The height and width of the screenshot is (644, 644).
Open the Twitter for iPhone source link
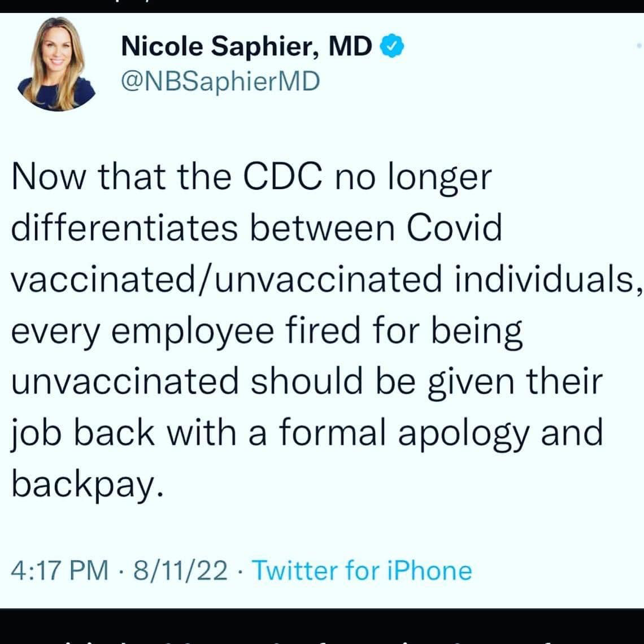tap(362, 571)
